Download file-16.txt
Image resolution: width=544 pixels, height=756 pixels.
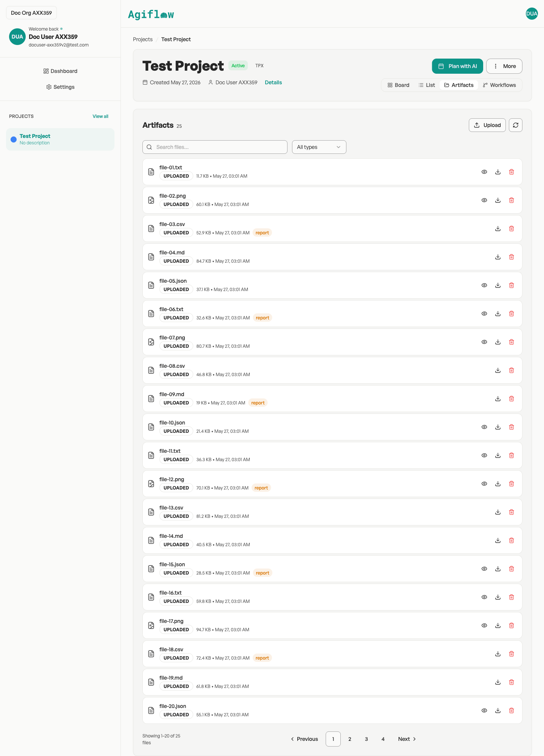[x=498, y=597]
